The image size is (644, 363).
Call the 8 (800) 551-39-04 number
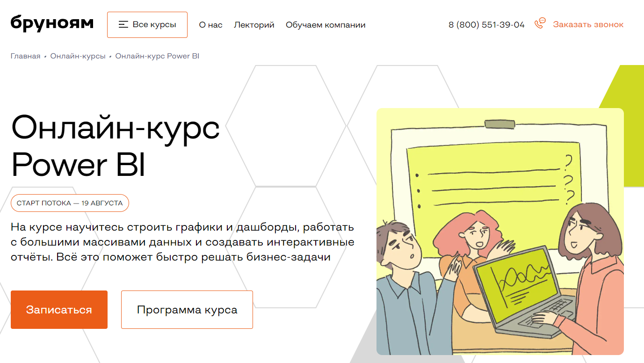point(486,25)
